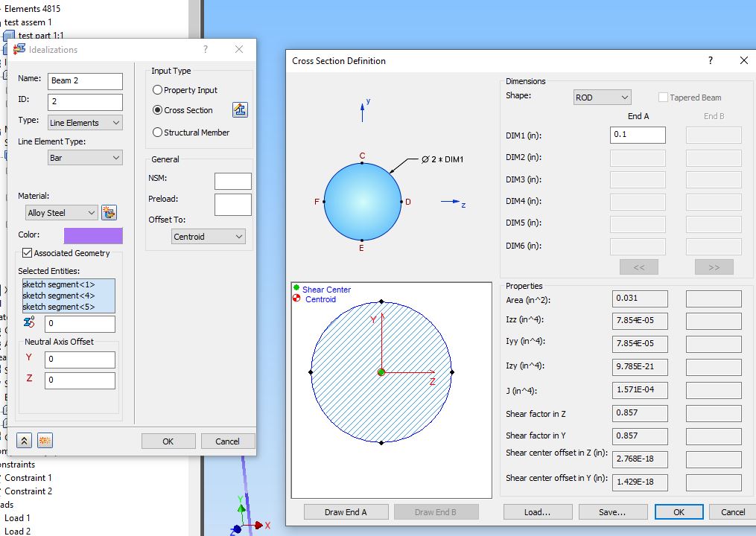Click the help icon on the Idealizations dialog
Viewport: 756px width, 536px height.
[204, 49]
